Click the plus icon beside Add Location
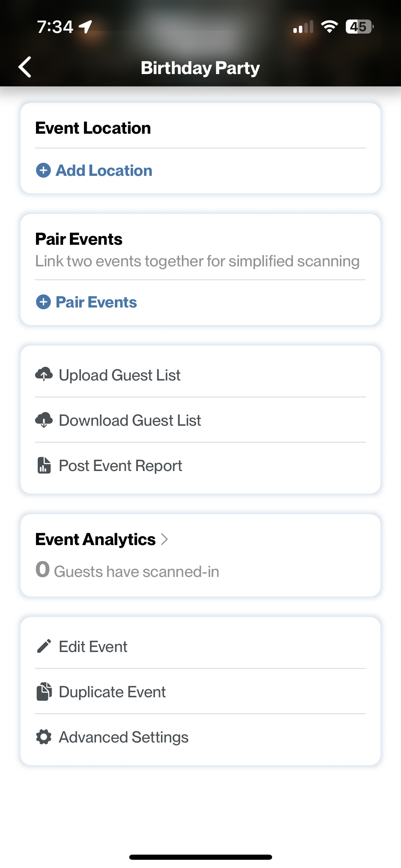The image size is (401, 868). tap(44, 170)
